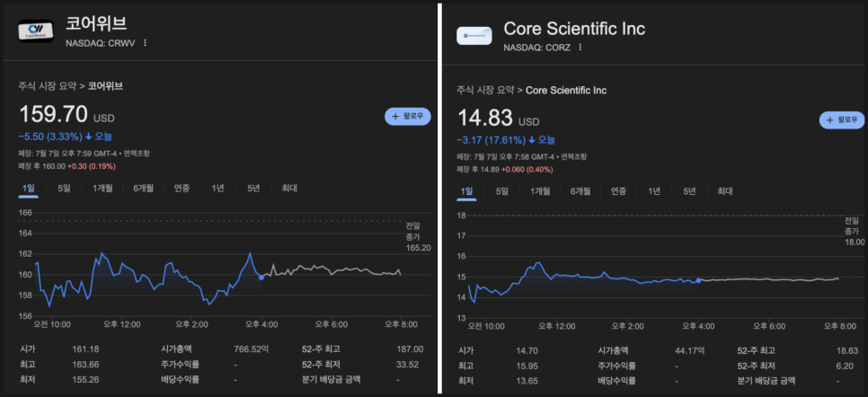
Task: Select the 1일 tab on the CRWV chart
Action: 28,189
